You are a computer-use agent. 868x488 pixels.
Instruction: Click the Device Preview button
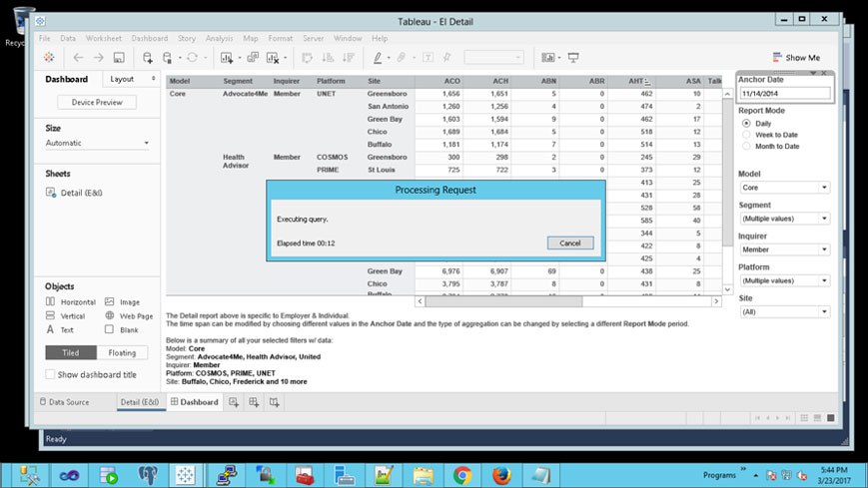pos(97,103)
